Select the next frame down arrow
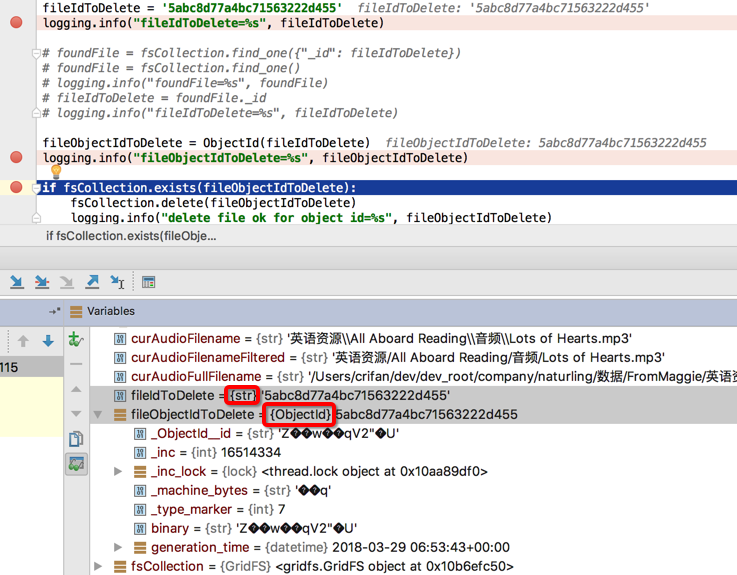The width and height of the screenshot is (737, 575). (x=48, y=341)
